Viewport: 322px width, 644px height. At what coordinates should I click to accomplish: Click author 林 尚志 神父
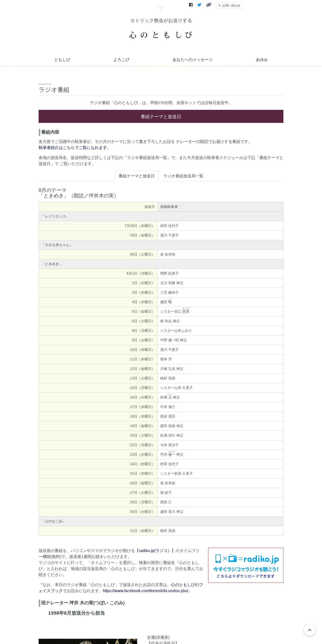pyautogui.click(x=170, y=321)
